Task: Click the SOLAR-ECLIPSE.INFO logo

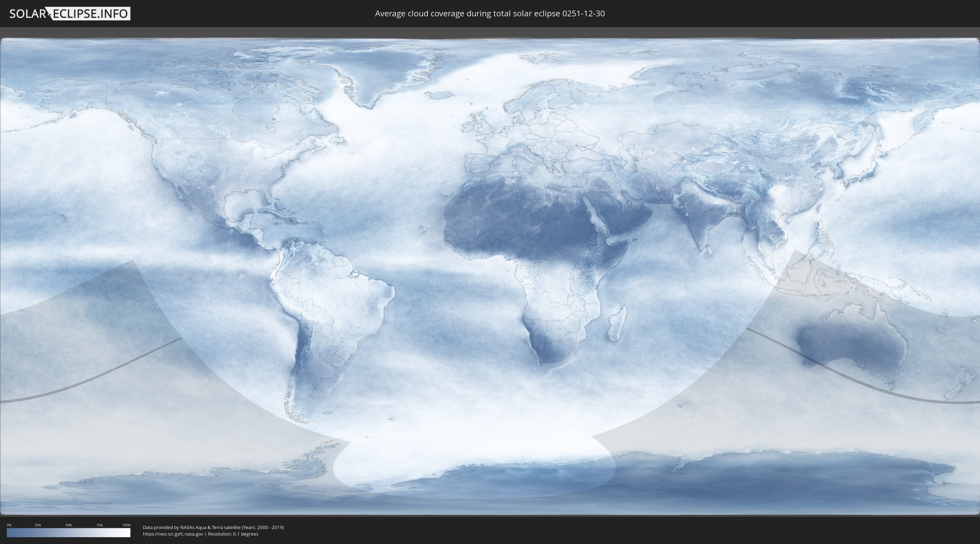Action: click(x=70, y=14)
